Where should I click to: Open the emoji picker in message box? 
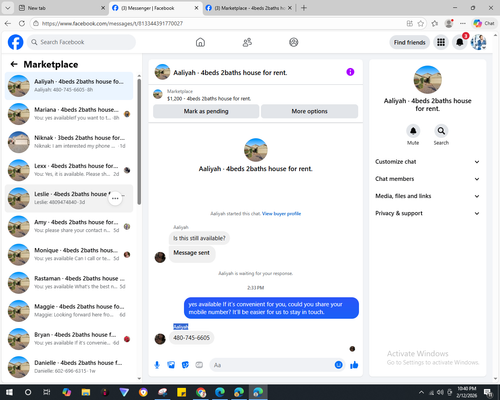pyautogui.click(x=338, y=365)
